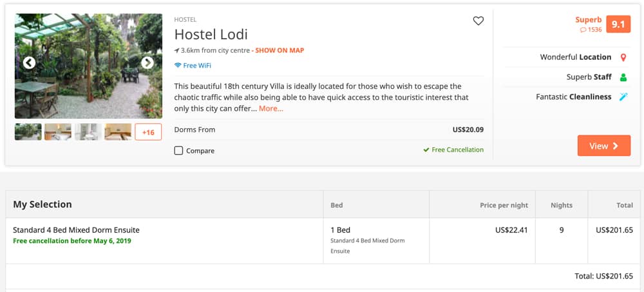Screen dimensions: 644x292
Task: Click the distance arrow icon near 3.6km
Action: [176, 50]
